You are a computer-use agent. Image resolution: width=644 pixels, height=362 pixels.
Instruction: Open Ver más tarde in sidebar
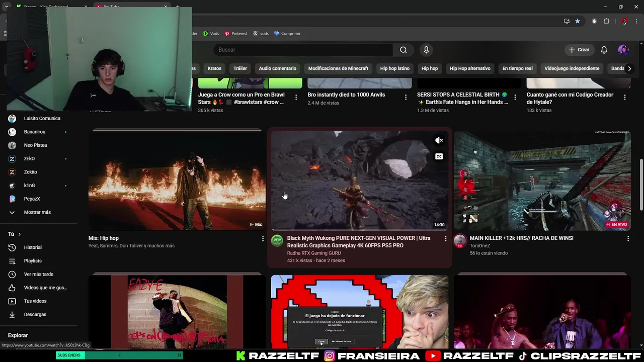click(39, 275)
